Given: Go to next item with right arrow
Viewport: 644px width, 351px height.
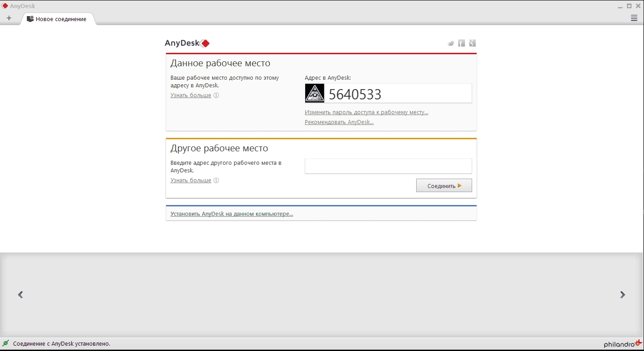Looking at the screenshot, I should [x=623, y=295].
